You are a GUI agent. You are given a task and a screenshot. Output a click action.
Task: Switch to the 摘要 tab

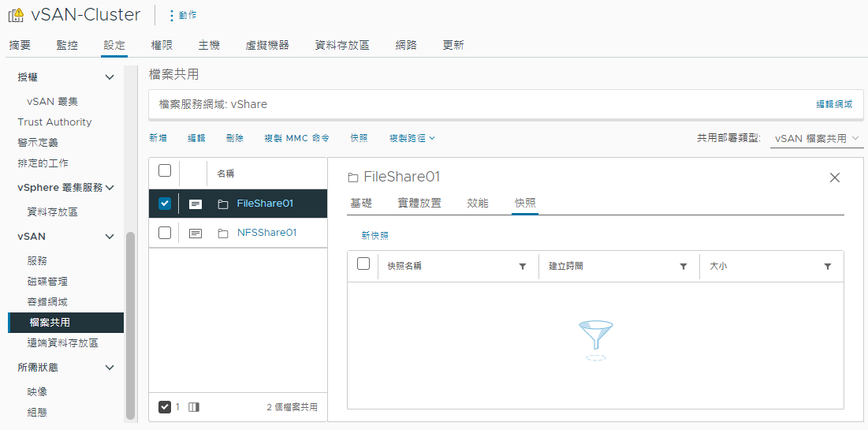click(20, 46)
